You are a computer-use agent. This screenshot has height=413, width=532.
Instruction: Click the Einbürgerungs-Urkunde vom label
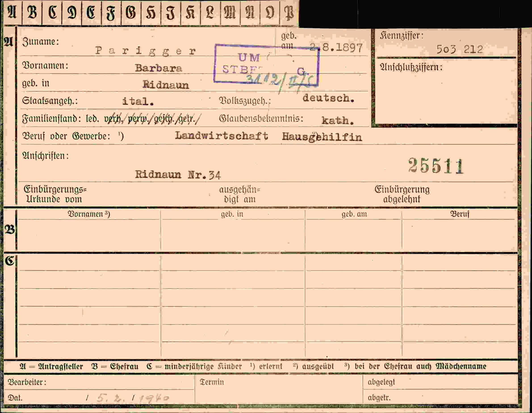click(55, 194)
